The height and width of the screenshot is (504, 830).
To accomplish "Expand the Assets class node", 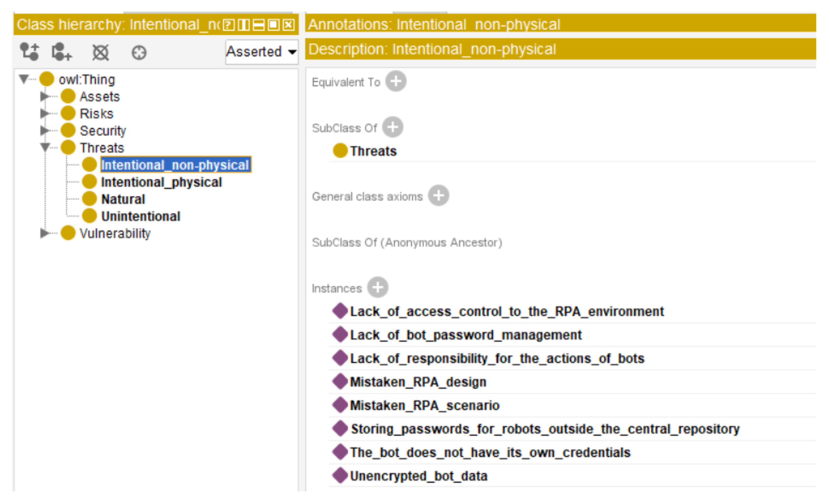I will [x=44, y=96].
